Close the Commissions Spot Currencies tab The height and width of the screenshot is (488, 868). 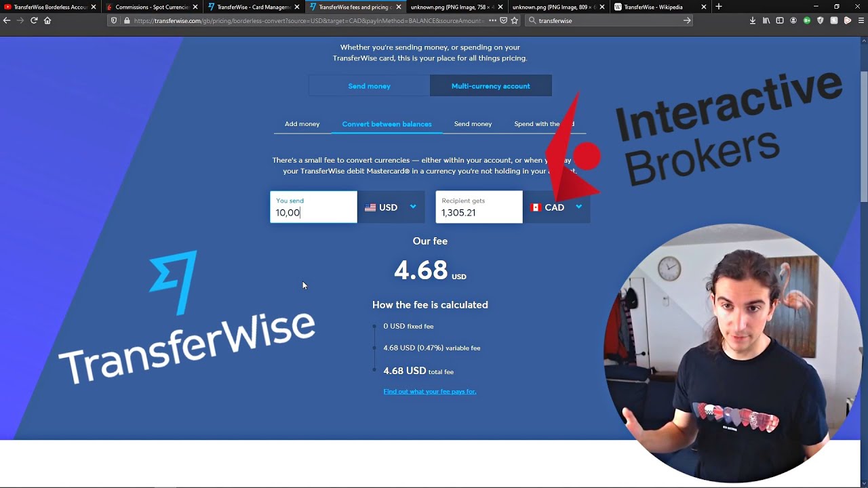point(195,7)
